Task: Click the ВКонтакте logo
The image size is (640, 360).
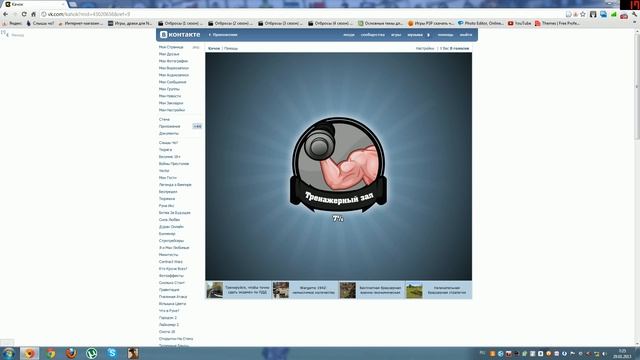Action: (x=180, y=35)
